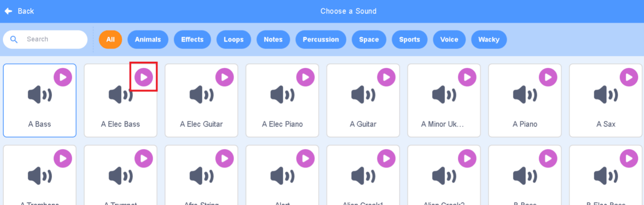Focus the sound Search field
This screenshot has width=644, height=205.
53,39
